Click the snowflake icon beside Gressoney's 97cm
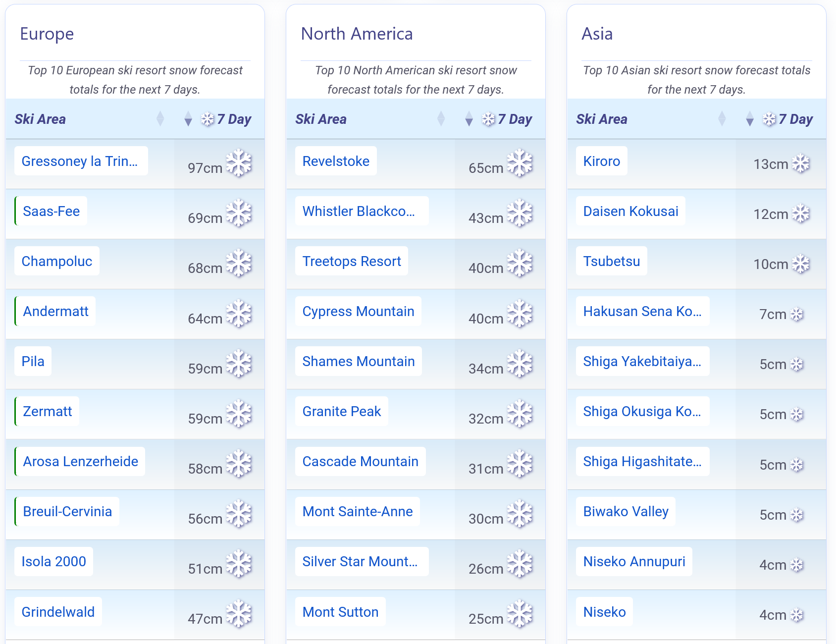The width and height of the screenshot is (836, 644). point(239,163)
